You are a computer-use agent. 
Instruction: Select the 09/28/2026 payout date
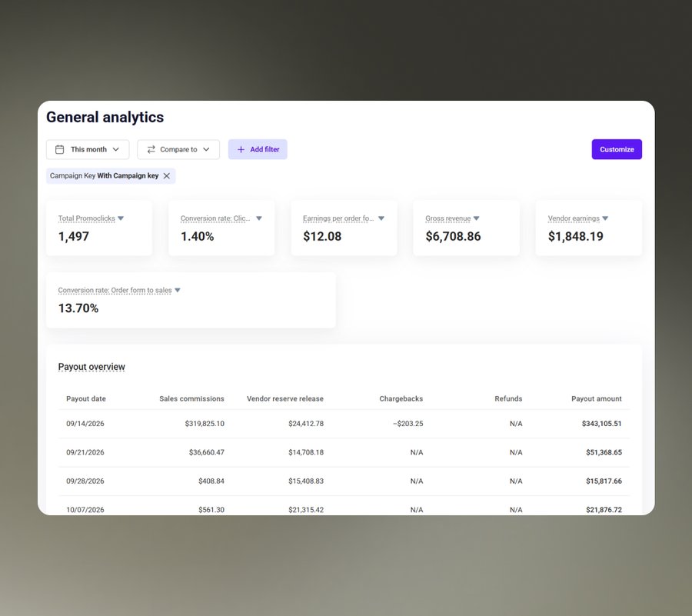(x=85, y=481)
